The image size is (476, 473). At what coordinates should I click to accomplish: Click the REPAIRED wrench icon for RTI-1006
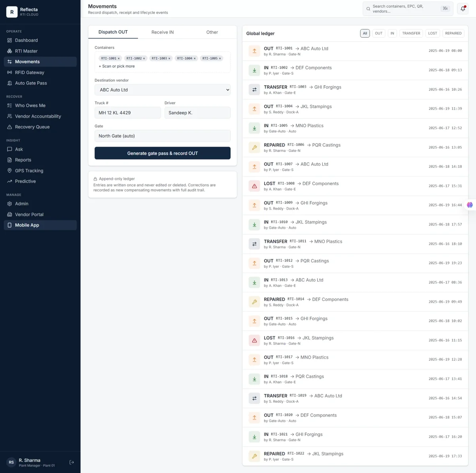pos(254,147)
